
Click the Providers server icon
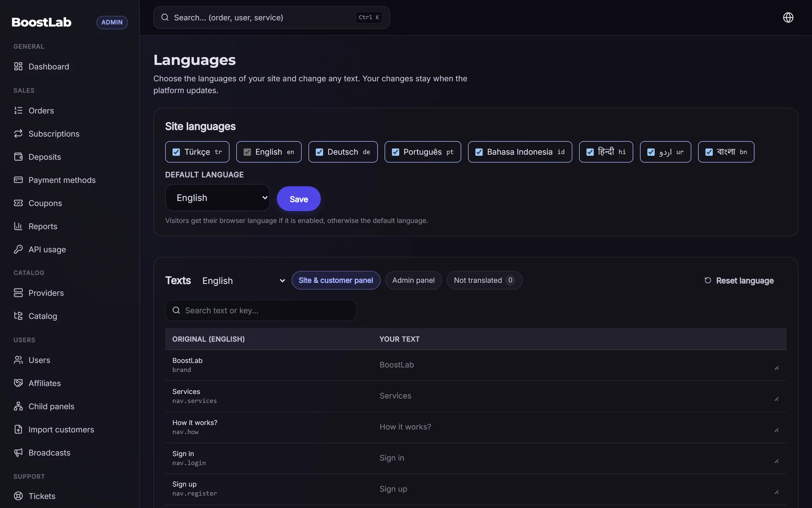point(18,293)
